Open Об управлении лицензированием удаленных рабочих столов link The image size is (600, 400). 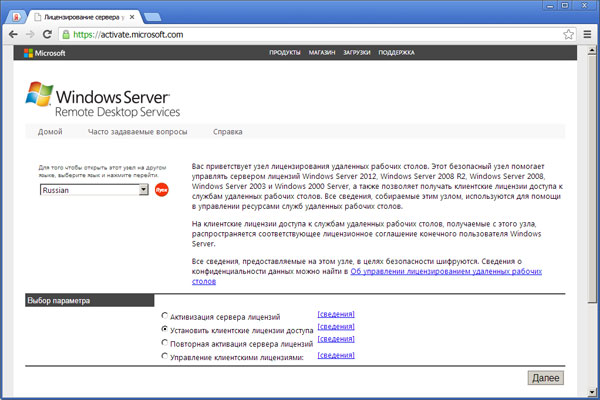tap(446, 271)
